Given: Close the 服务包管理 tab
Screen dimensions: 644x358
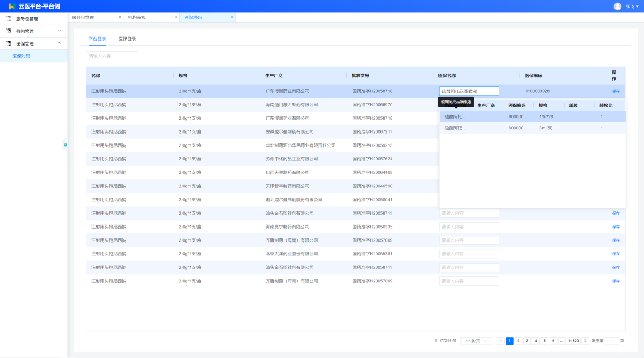Looking at the screenshot, I should tap(120, 17).
